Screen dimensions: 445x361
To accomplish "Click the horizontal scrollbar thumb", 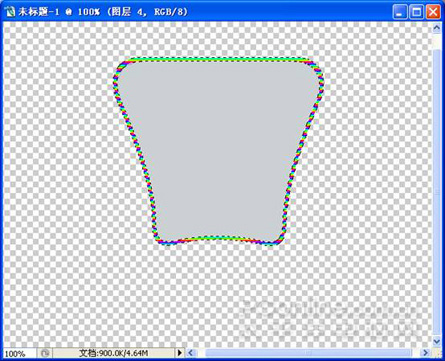I will click(308, 353).
